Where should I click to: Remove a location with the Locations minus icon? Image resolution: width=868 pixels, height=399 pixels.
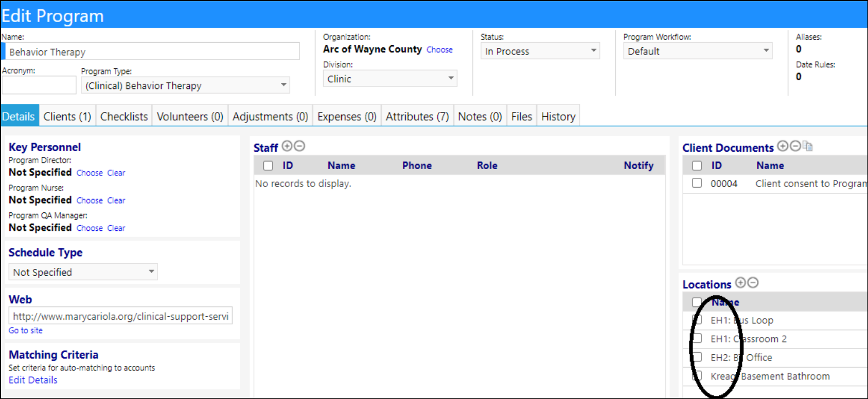753,282
